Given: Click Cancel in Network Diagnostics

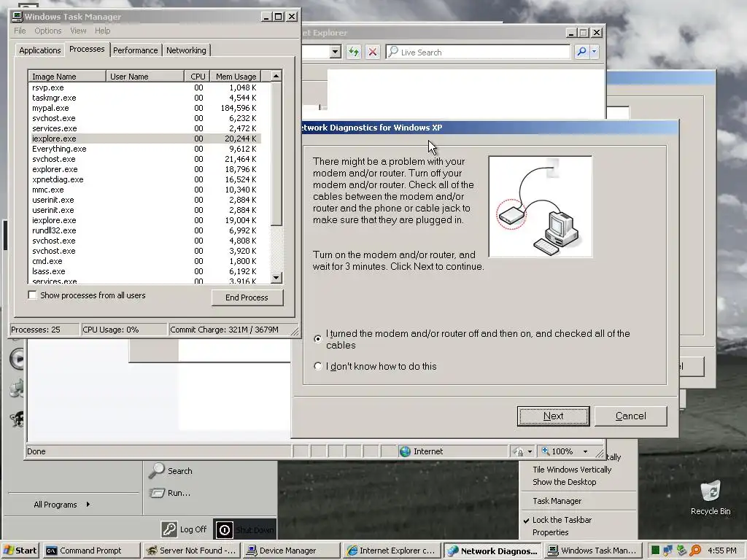Looking at the screenshot, I should click(x=630, y=416).
